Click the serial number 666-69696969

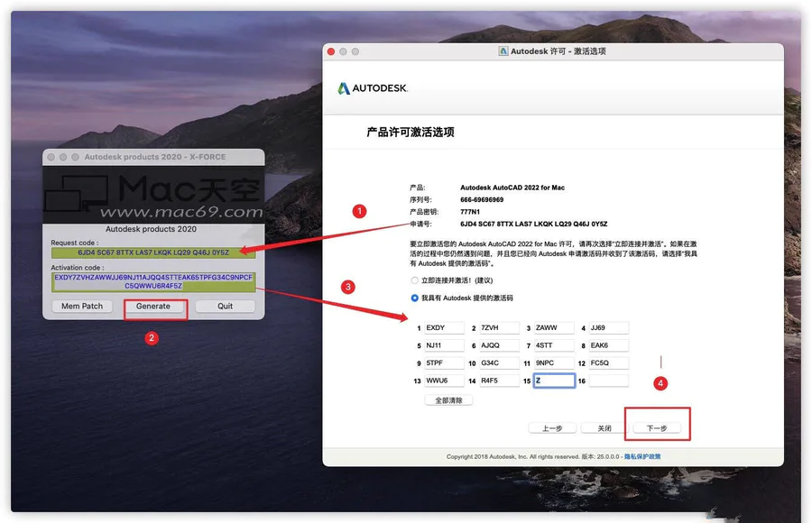[x=482, y=200]
